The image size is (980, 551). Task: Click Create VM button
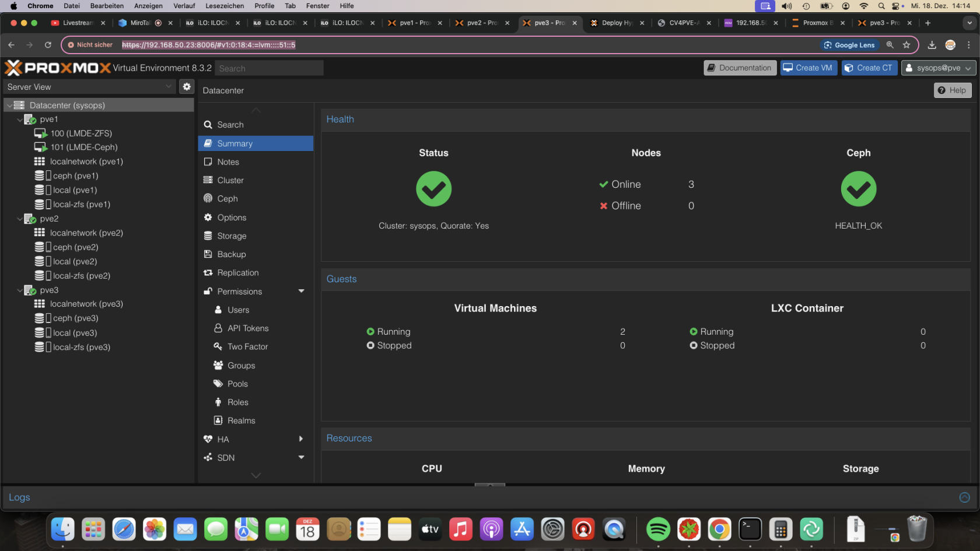click(x=808, y=68)
